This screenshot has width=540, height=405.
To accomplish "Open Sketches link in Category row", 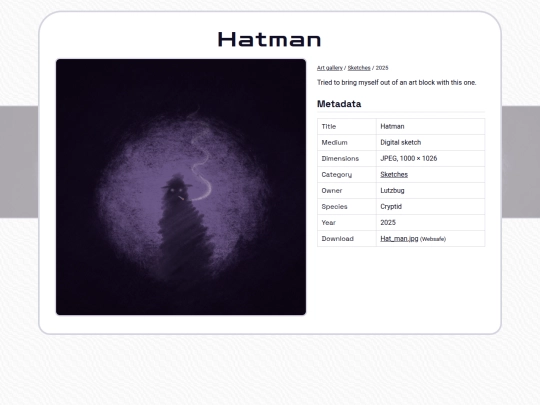I will pos(394,175).
